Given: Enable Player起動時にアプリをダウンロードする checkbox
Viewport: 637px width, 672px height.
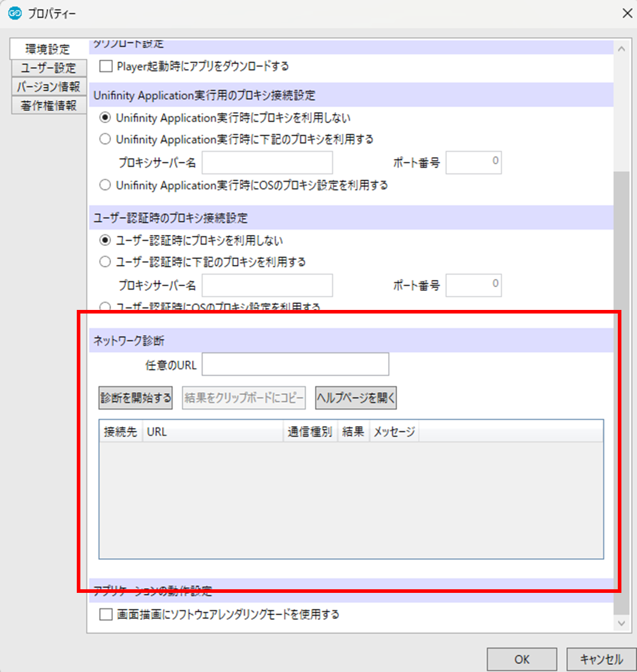Looking at the screenshot, I should pos(106,66).
